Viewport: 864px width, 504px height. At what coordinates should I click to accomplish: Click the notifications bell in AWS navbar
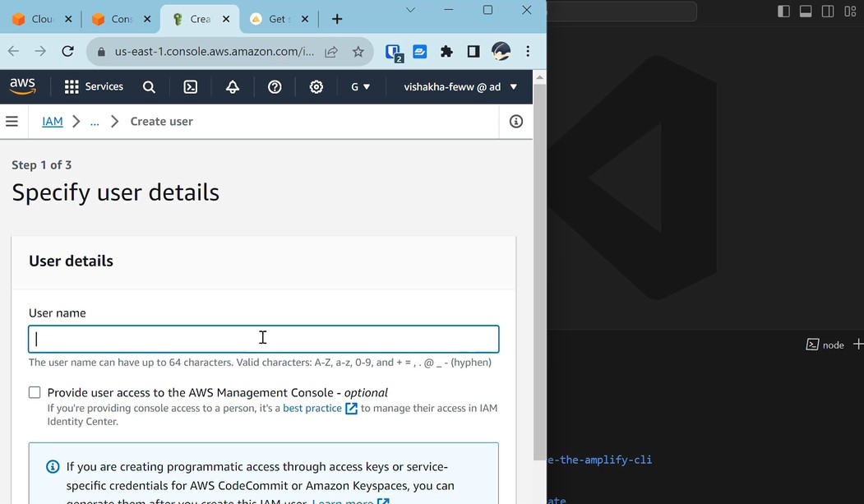(233, 86)
